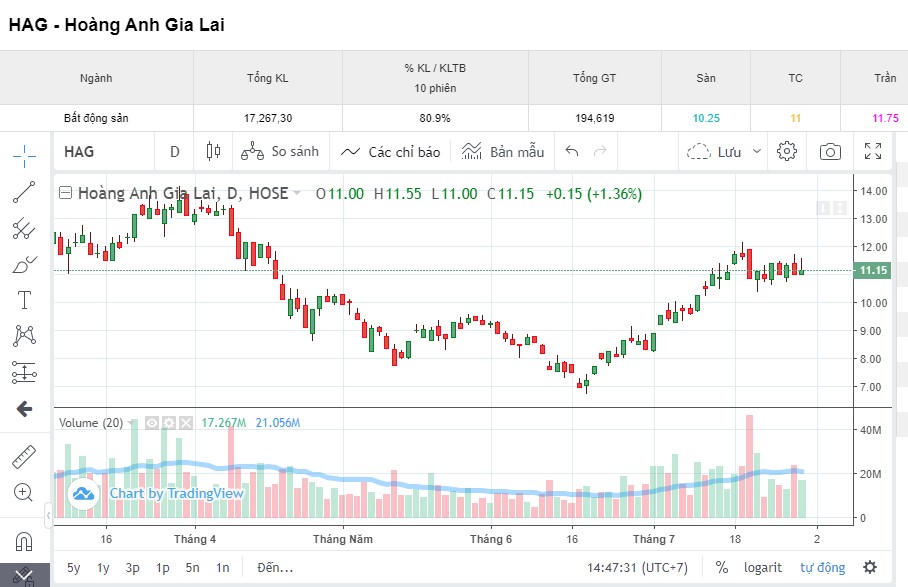Select the trend line drawing tool
Screen dimensions: 908x587
[x=24, y=192]
